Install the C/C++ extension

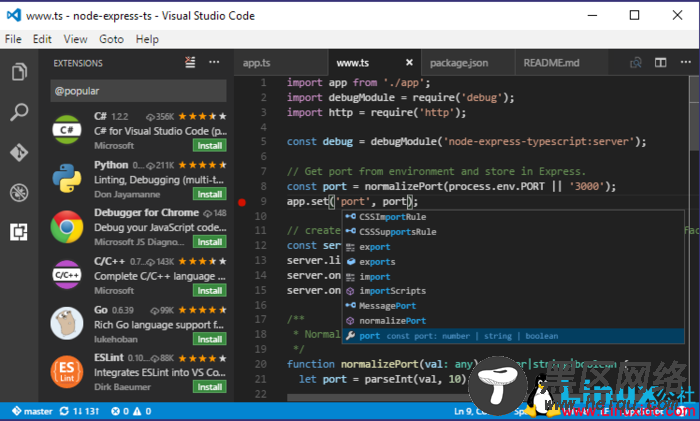(x=210, y=291)
